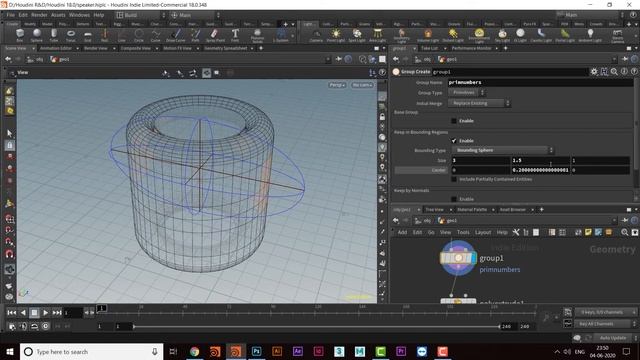Jump to first frame button

[x=11, y=313]
